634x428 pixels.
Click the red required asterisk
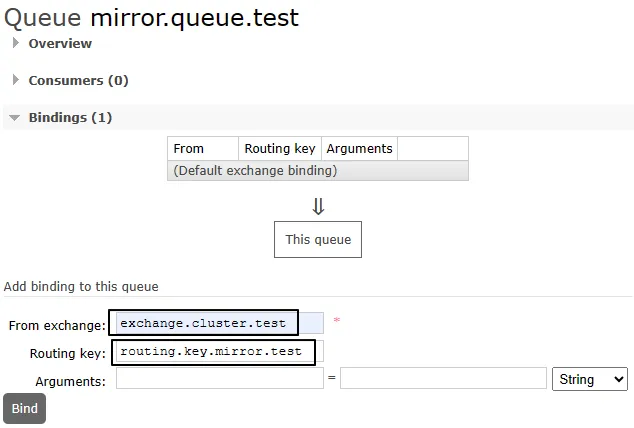[x=337, y=321]
